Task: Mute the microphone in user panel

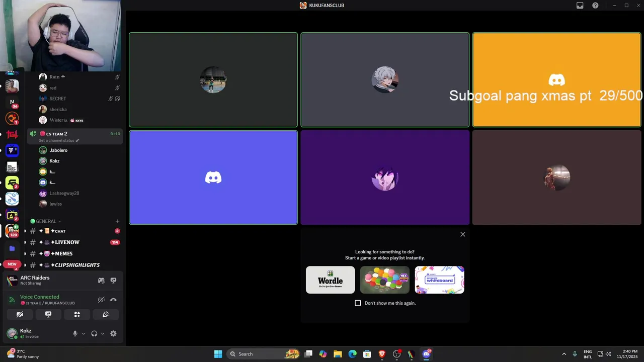Action: tap(75, 333)
